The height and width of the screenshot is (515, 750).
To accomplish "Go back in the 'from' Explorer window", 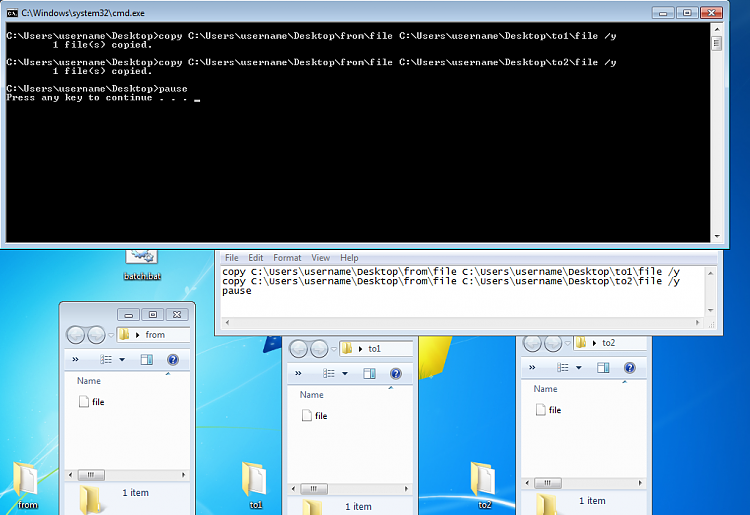I will (x=76, y=335).
